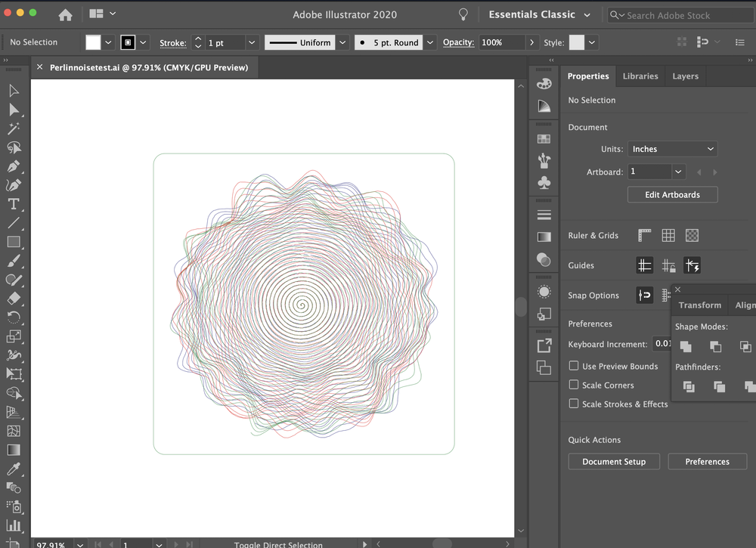Open the Essentials Classic workspace switcher
This screenshot has width=756, height=548.
540,14
